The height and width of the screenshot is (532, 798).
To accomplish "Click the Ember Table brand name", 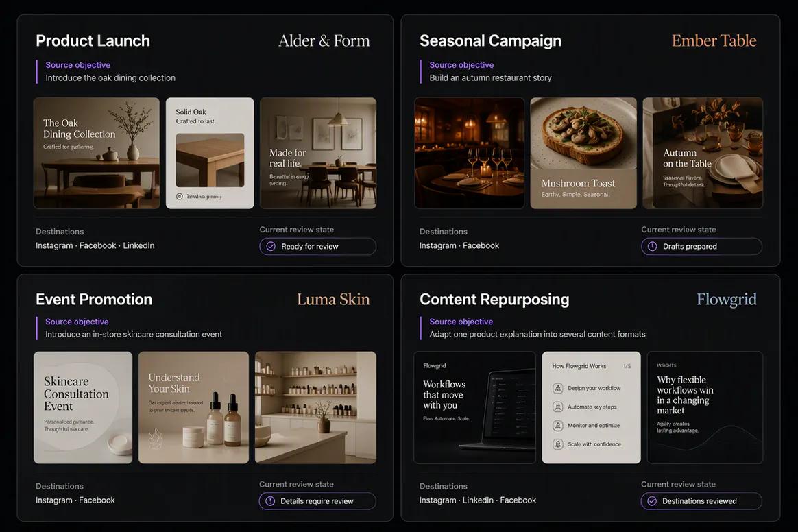I will click(x=714, y=40).
